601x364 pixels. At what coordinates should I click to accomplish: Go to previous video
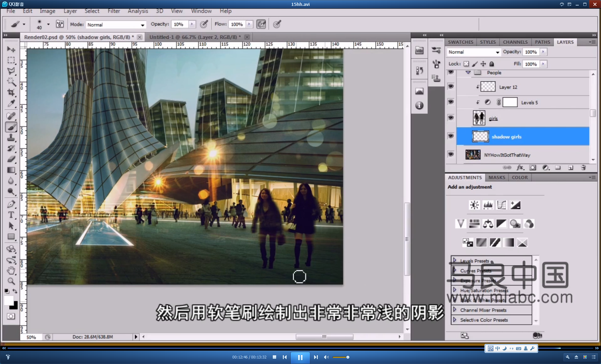point(285,357)
